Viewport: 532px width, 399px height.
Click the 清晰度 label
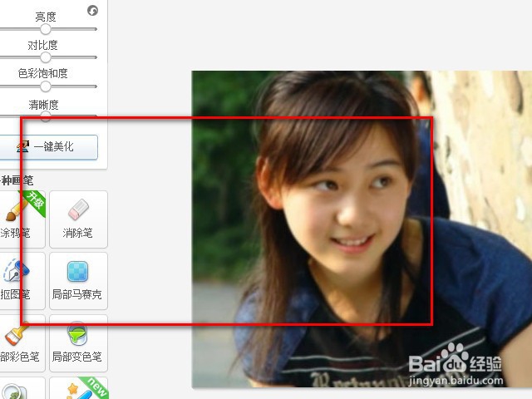click(x=43, y=105)
